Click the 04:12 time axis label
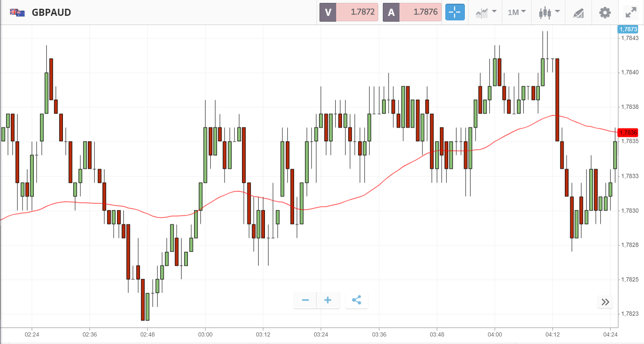Image resolution: width=644 pixels, height=344 pixels. point(552,334)
